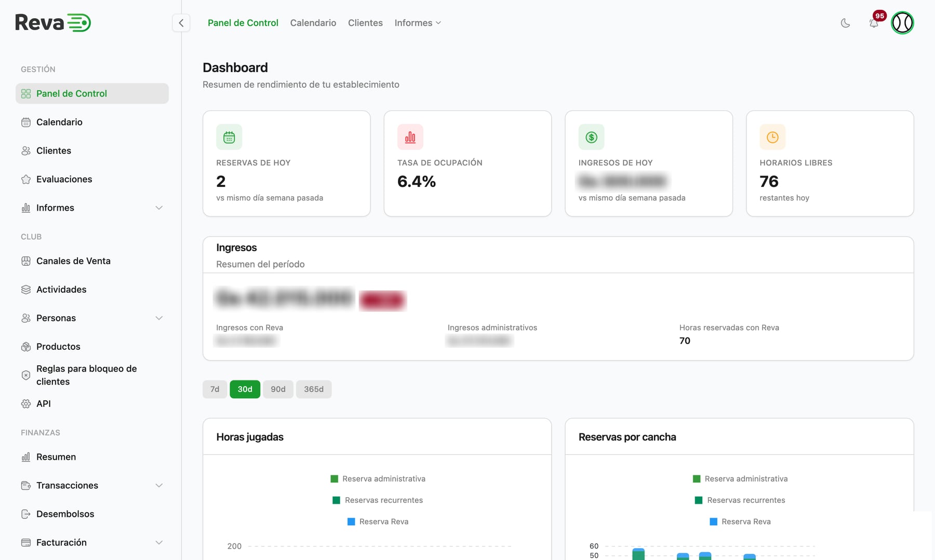Toggle Reserva Reva legend in Reservas por cancha
Viewport: 935px width, 560px height.
(740, 522)
